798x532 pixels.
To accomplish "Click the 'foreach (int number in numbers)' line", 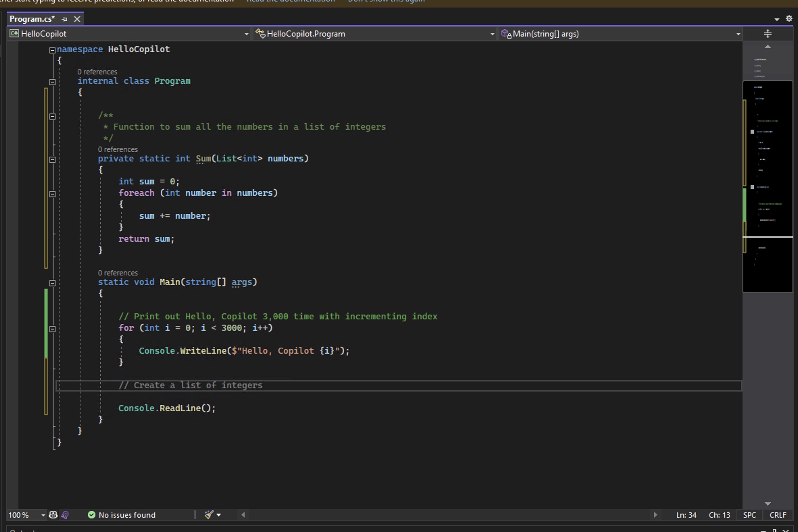I will point(198,193).
